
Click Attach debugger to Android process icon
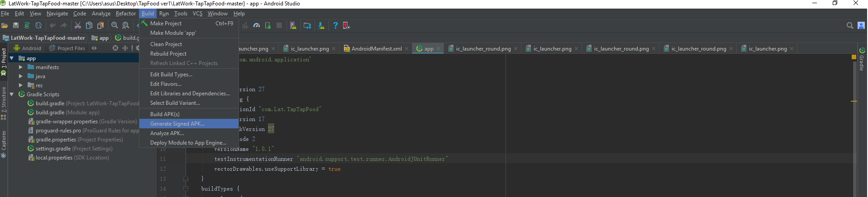tap(268, 26)
